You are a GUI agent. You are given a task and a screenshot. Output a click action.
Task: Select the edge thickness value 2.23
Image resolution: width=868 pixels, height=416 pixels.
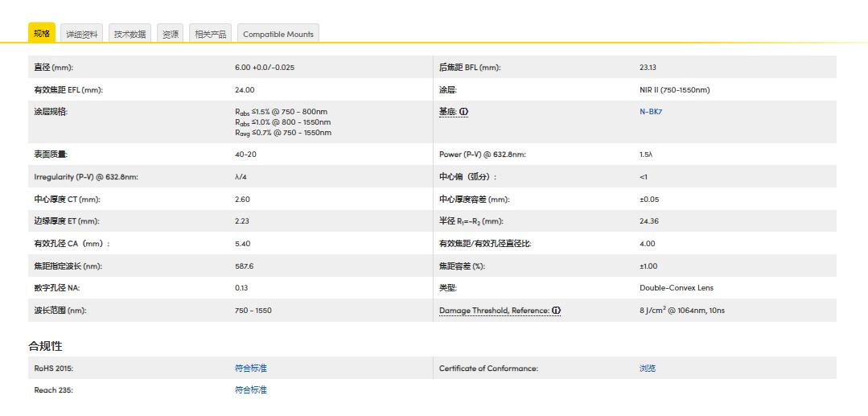click(242, 221)
